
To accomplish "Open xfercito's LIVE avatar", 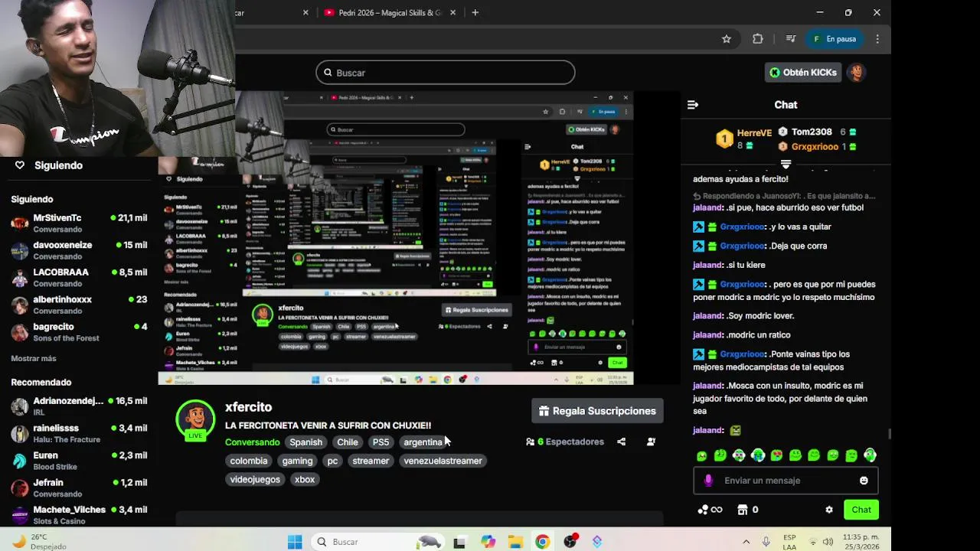I will coord(195,419).
